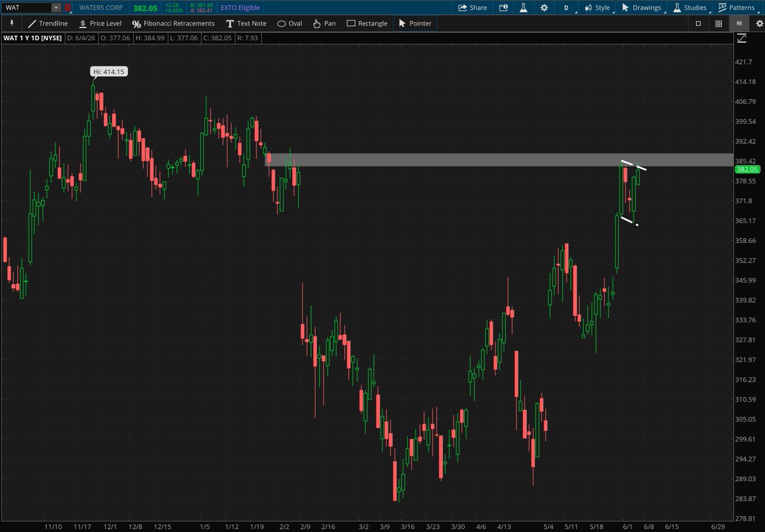The image size is (765, 532).
Task: Select the All drawing tools view button
Action: pos(739,24)
